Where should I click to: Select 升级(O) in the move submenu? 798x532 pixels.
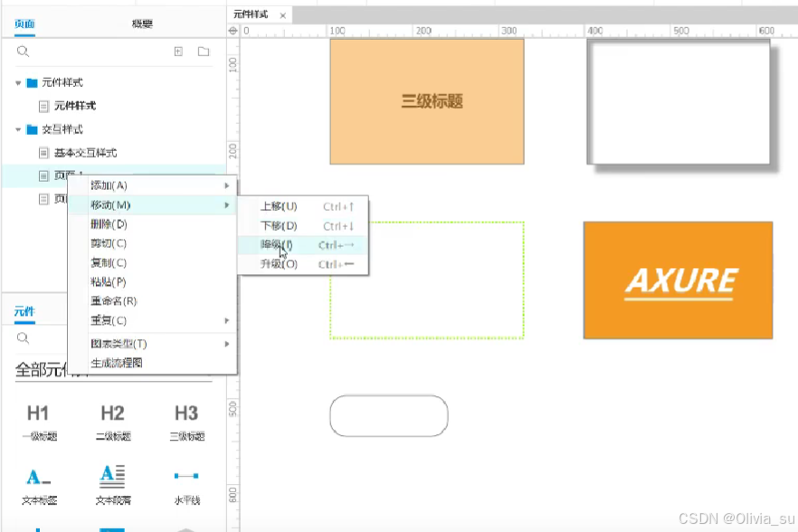tap(303, 264)
